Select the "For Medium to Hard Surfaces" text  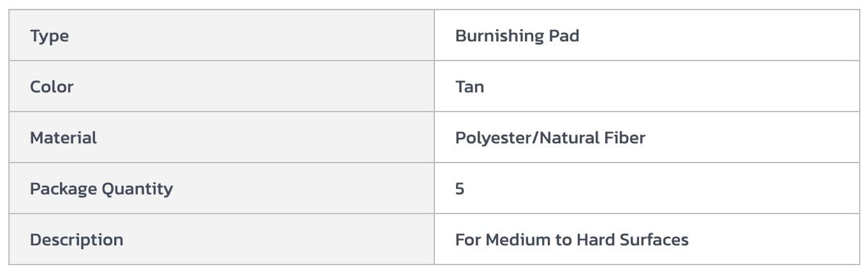point(571,240)
